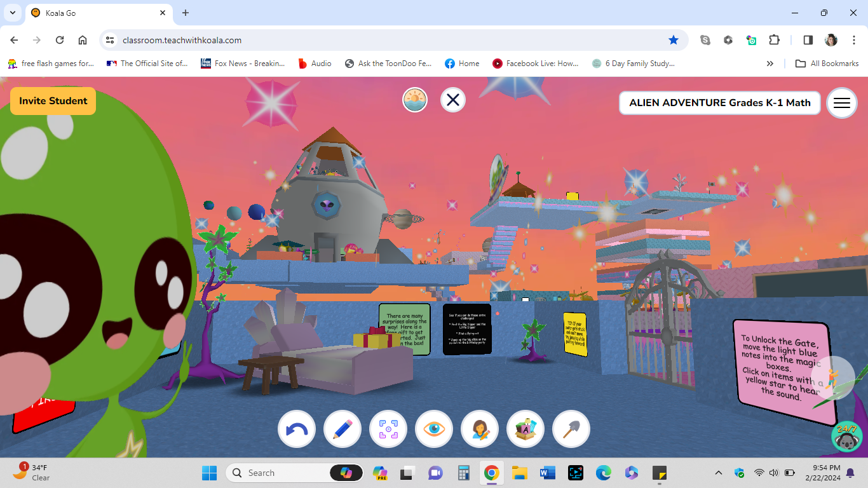Click the Koala 24/7 help icon

[846, 437]
